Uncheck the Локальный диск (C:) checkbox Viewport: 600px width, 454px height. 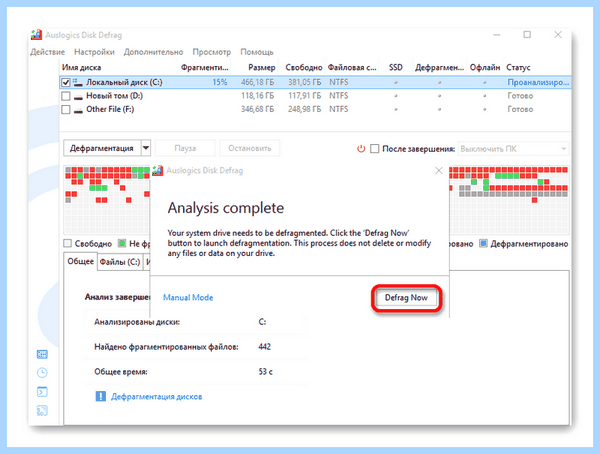tap(66, 82)
